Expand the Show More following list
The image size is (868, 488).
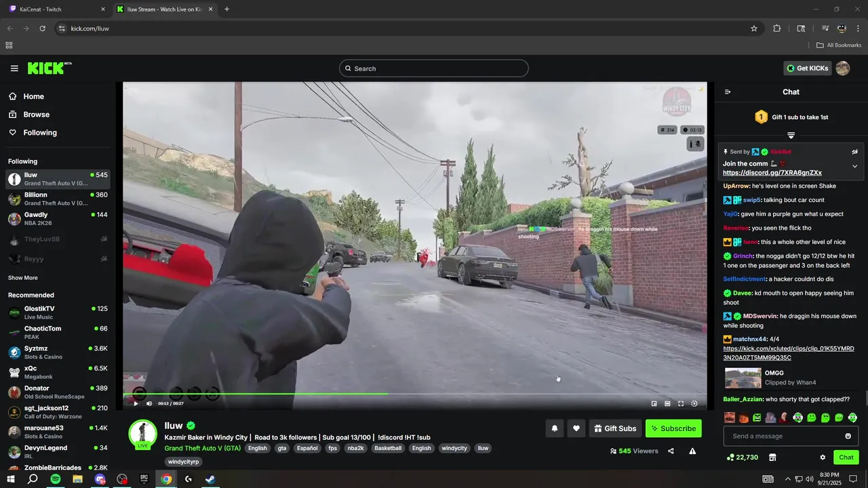click(23, 278)
